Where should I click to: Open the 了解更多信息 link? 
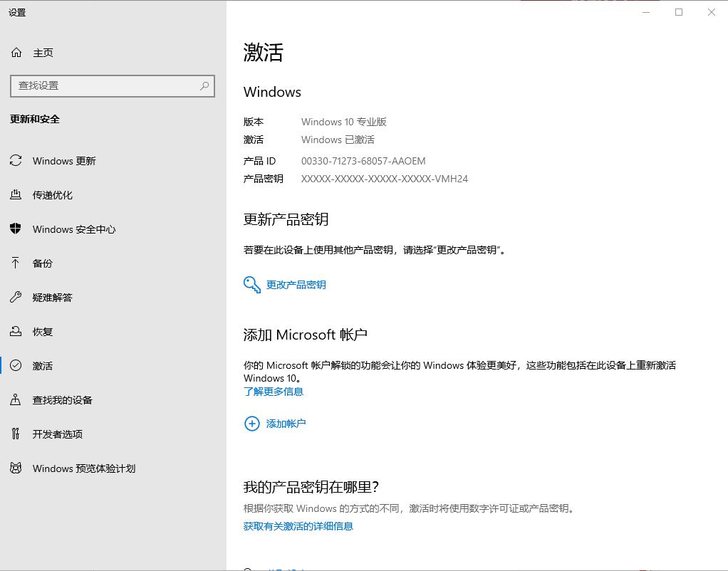(274, 392)
